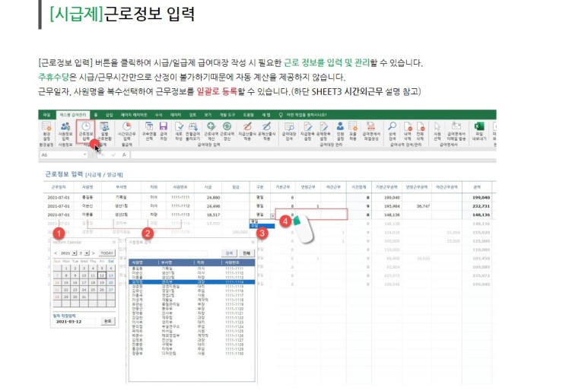Viewport: 588px width, 391px height.
Task: Select employee row with number 1111-1111
Action: click(x=192, y=269)
